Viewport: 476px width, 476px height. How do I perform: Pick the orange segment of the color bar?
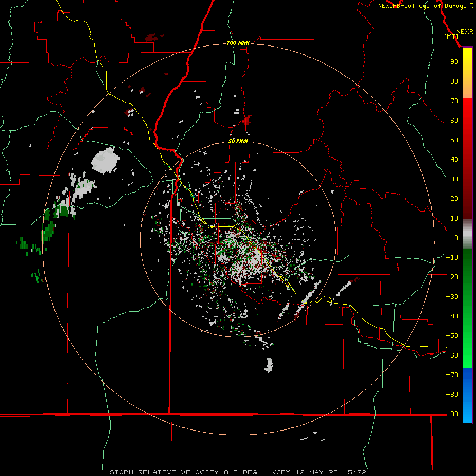[467, 89]
